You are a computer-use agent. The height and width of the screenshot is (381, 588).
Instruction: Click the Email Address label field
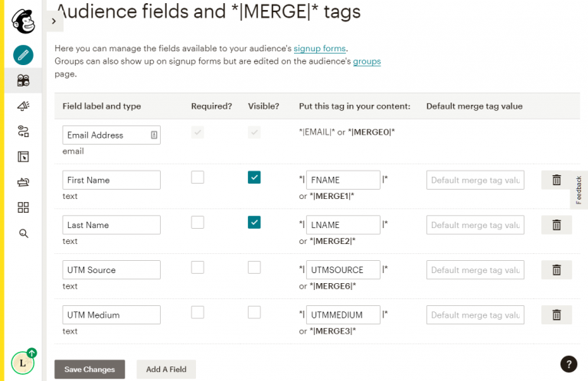coord(111,135)
